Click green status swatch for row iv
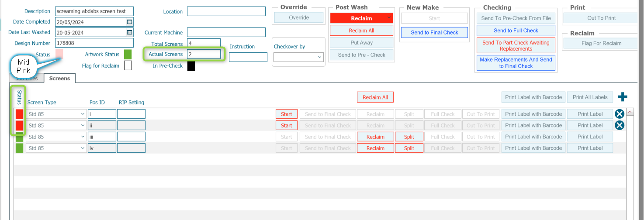Viewport: 644px width, 220px height. tap(20, 148)
